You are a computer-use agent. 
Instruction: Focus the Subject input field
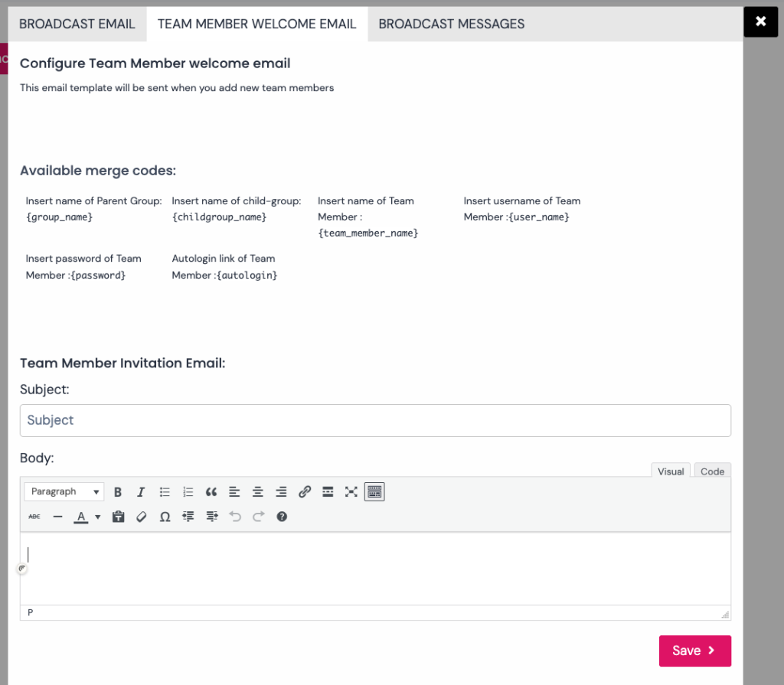(x=375, y=420)
